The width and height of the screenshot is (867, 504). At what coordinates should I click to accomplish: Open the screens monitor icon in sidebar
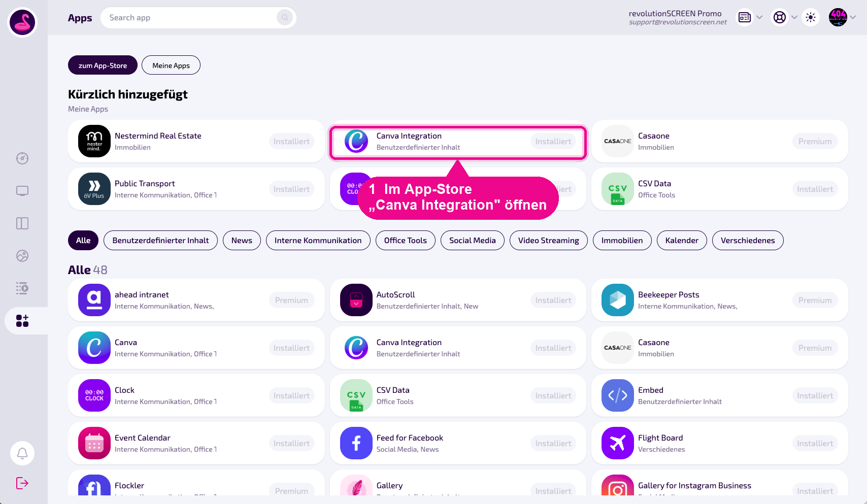pos(22,191)
